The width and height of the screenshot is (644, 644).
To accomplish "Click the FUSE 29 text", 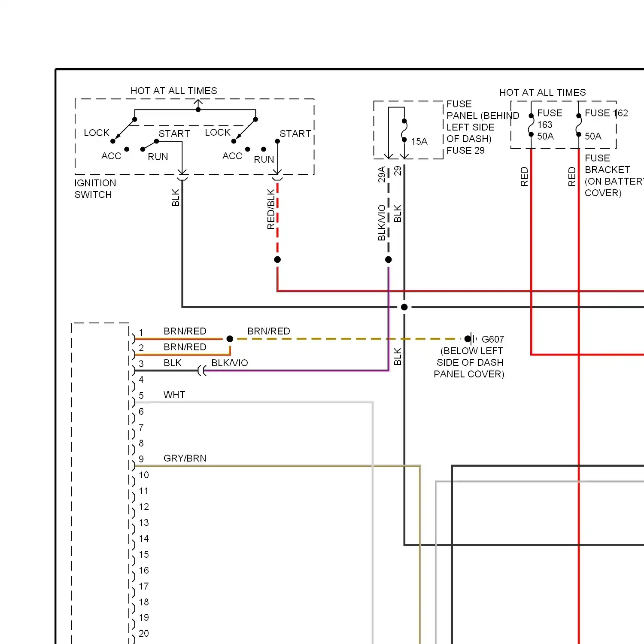I will coord(465,150).
